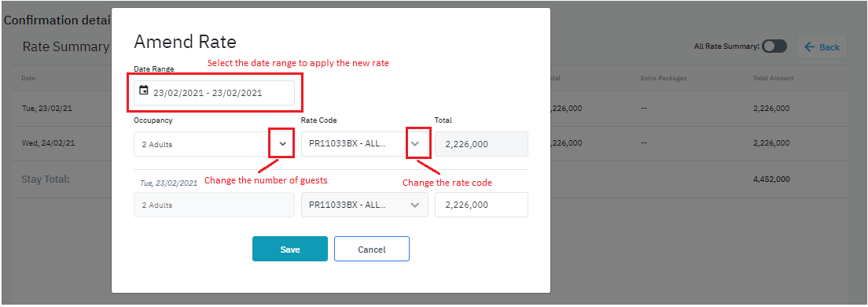Click the disabled 2 Adults field for 23/02/2021
This screenshot has width=868, height=307.
tap(214, 205)
